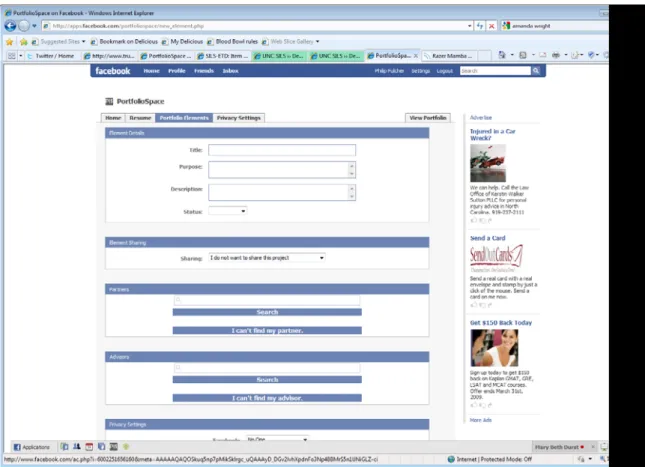645x467 pixels.
Task: Click the IE Home toolbar icon
Action: coord(502,55)
